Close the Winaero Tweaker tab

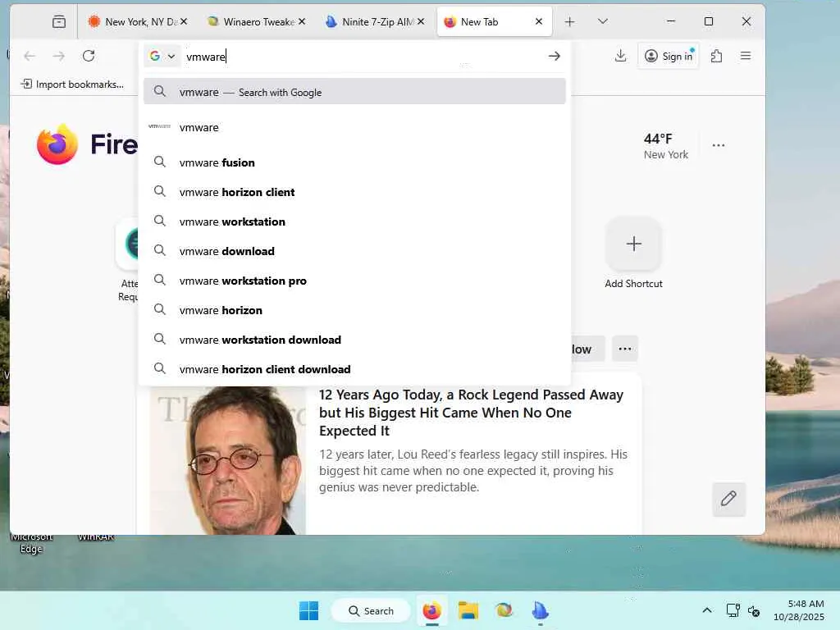coord(302,21)
